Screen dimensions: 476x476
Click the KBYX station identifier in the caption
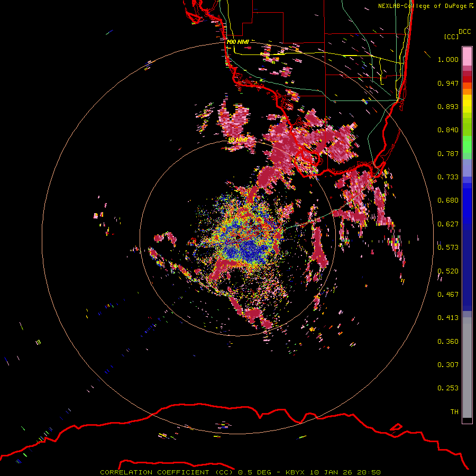(296, 472)
